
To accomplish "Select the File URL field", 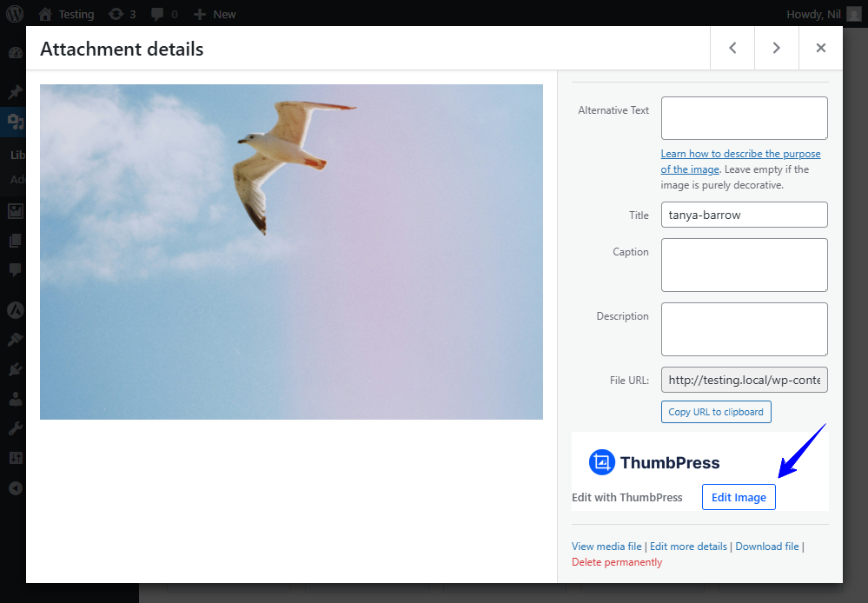I will [x=744, y=380].
